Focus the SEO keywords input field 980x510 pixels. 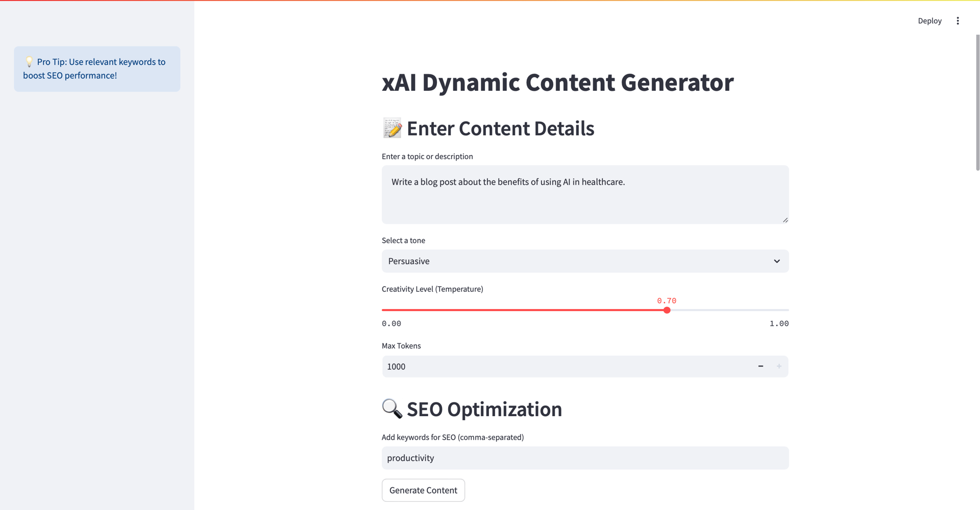pos(585,458)
